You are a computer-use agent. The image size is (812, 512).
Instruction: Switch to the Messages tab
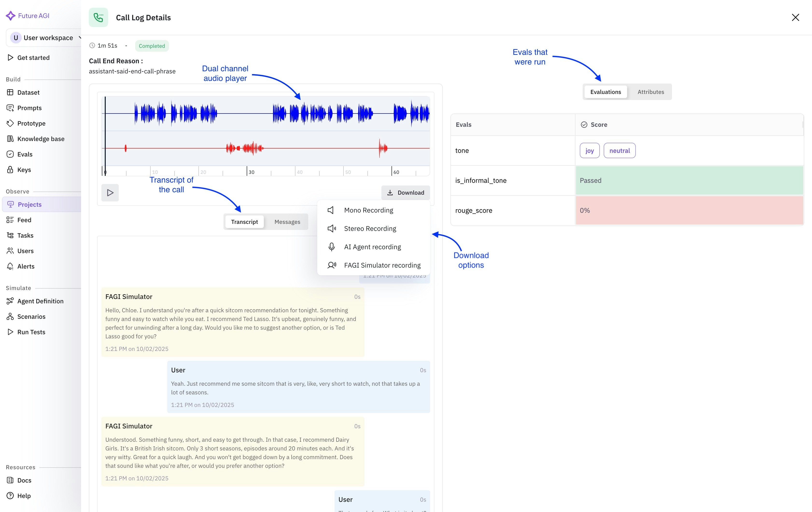287,222
